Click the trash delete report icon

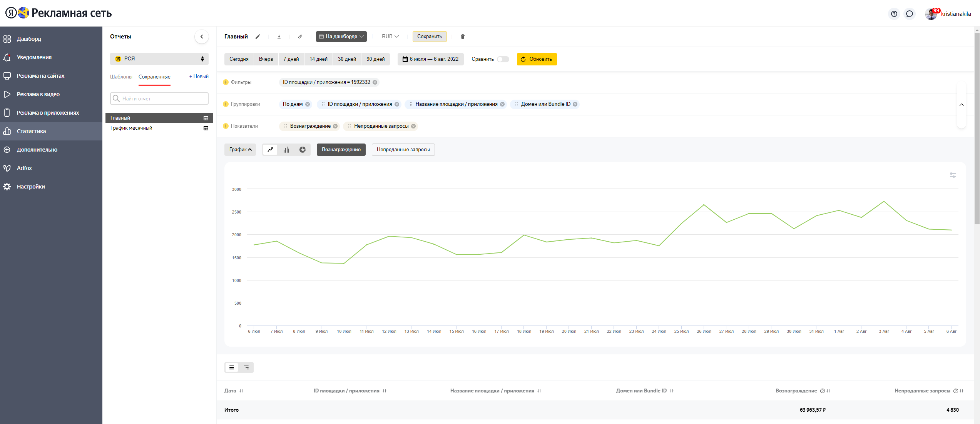coord(463,37)
